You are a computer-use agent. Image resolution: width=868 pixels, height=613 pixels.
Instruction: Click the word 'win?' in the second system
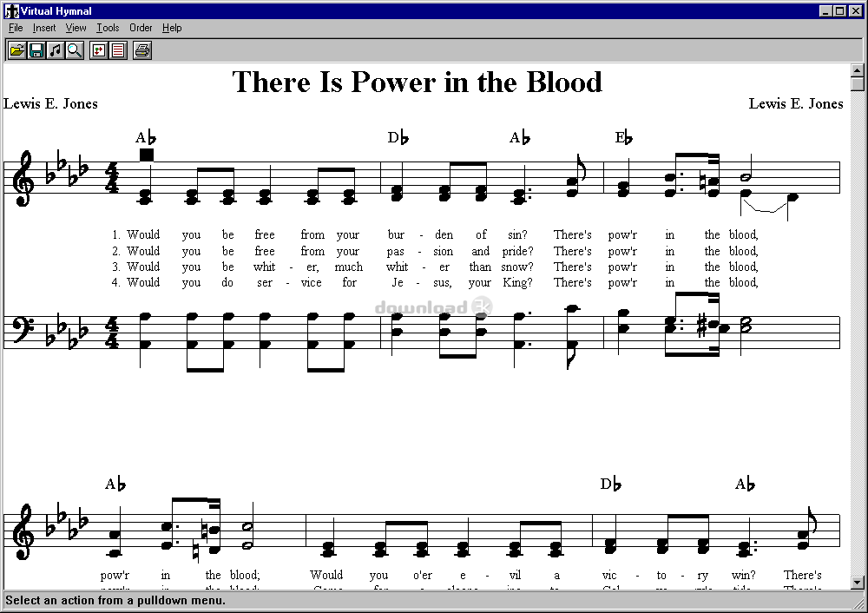point(744,575)
